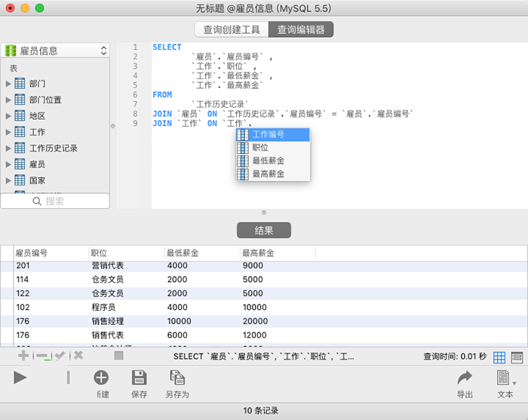Click the 销售经理 cell
This screenshot has height=420, width=528.
(108, 321)
